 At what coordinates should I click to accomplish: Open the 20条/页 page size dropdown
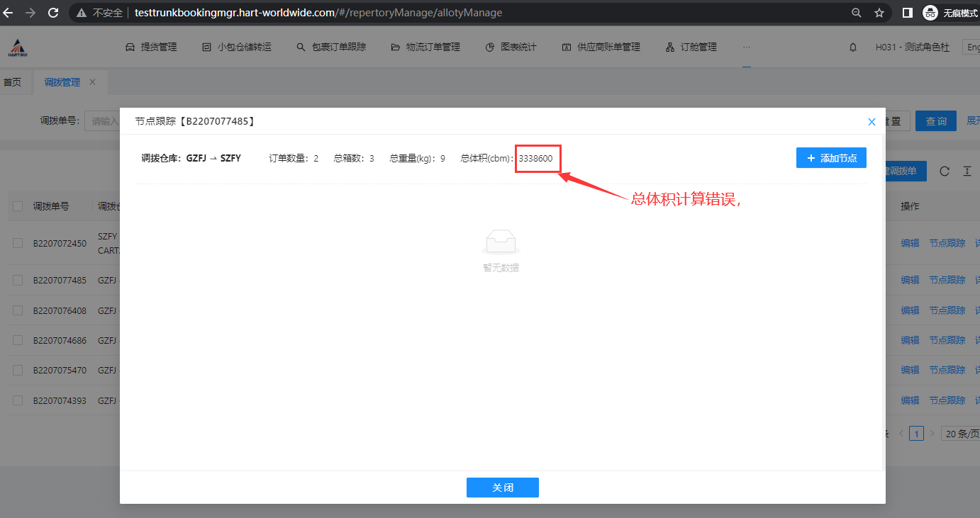[960, 434]
